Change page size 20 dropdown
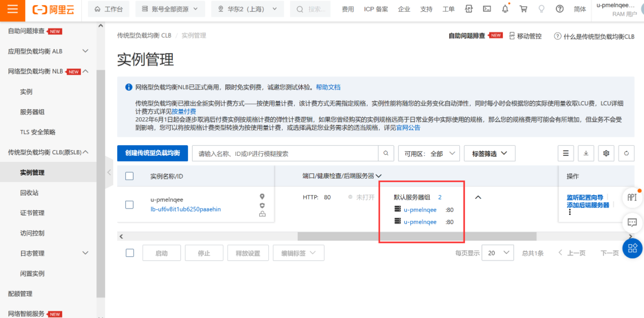644x318 pixels. point(498,253)
